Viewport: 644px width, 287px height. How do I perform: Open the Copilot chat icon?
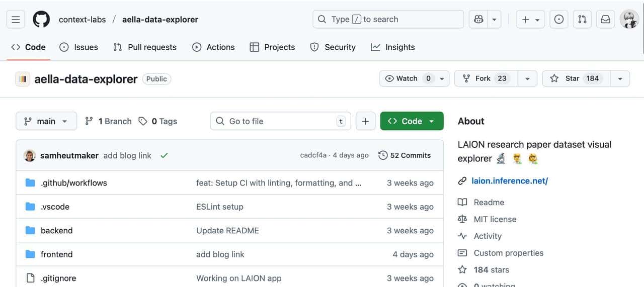pos(478,20)
